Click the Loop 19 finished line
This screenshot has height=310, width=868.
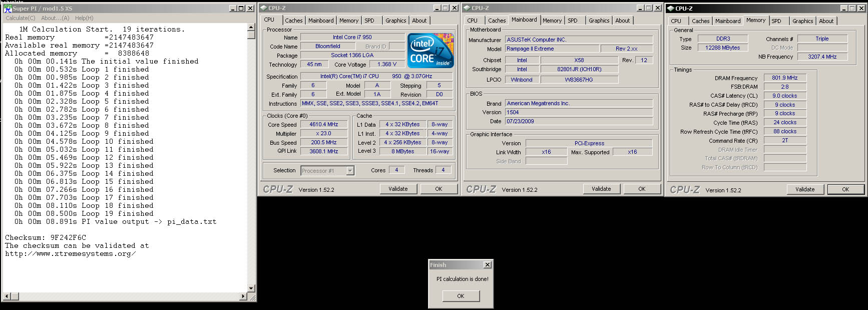[x=84, y=213]
